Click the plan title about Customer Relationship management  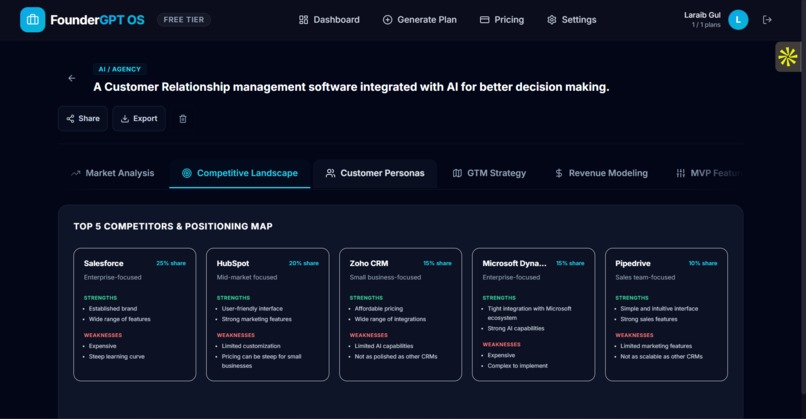351,87
